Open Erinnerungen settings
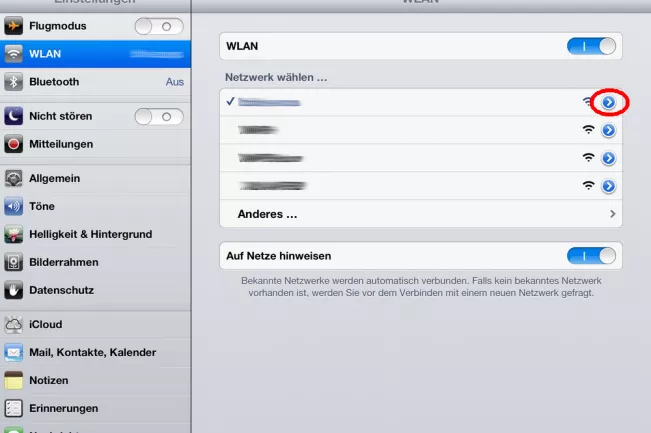 pos(95,408)
